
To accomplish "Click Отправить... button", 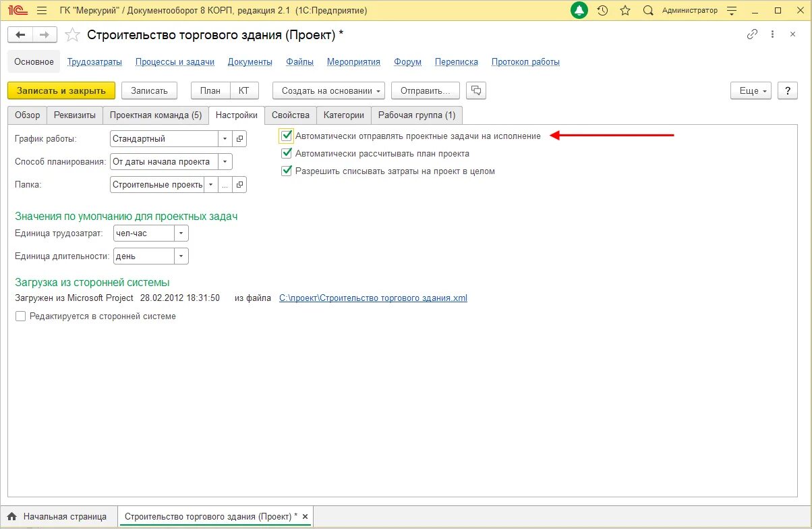I will 425,91.
